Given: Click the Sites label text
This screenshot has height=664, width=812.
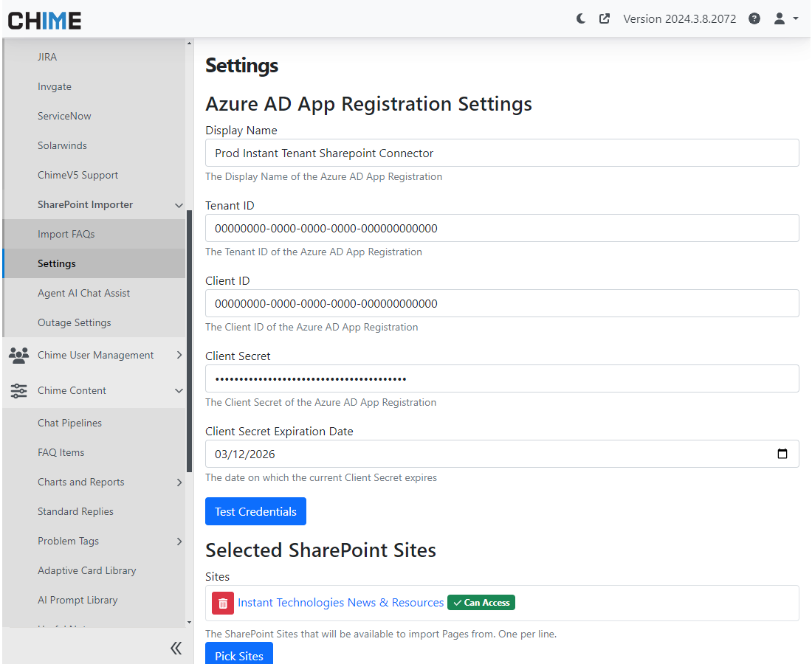Looking at the screenshot, I should 218,576.
